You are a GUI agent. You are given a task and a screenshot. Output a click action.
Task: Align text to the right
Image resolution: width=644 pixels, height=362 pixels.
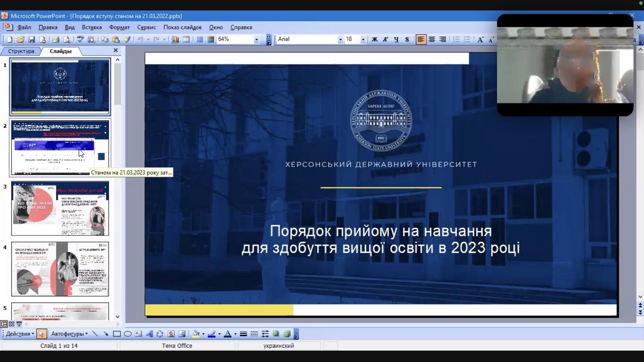pos(442,39)
